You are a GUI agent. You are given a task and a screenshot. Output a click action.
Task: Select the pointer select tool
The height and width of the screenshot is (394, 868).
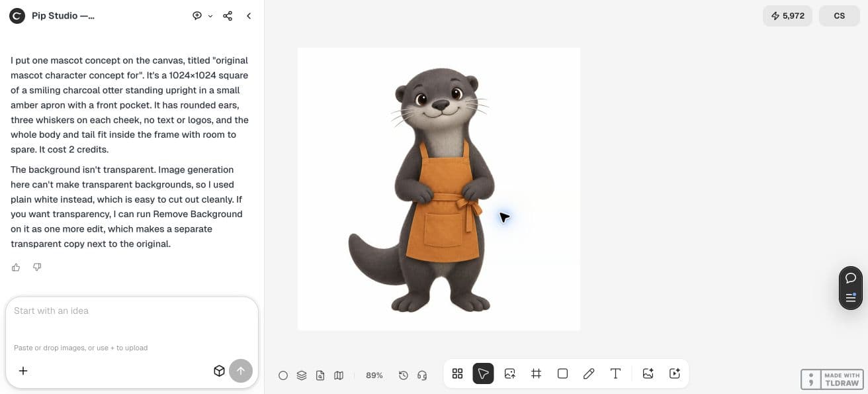pyautogui.click(x=484, y=373)
